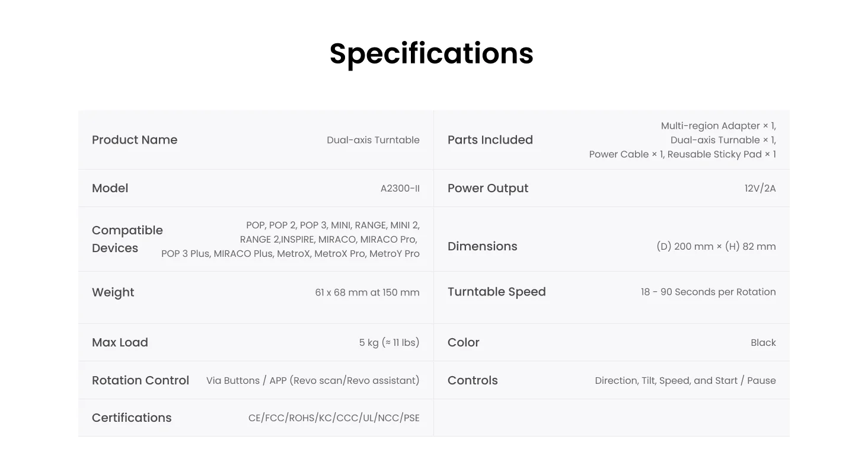
Task: Click the Via Buttons / APP text
Action: [x=312, y=380]
